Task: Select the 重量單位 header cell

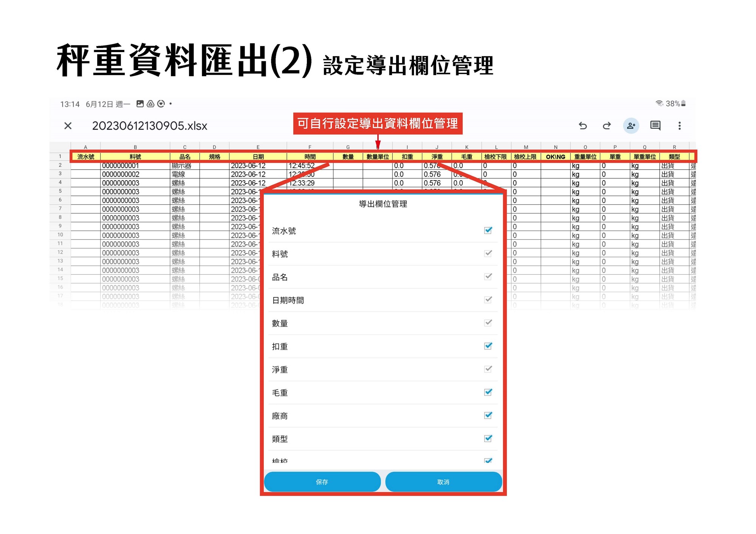Action: point(585,156)
